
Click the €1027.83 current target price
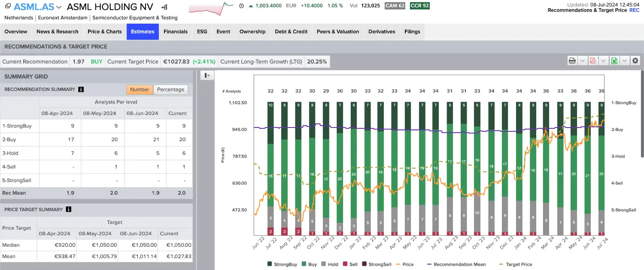tap(176, 61)
